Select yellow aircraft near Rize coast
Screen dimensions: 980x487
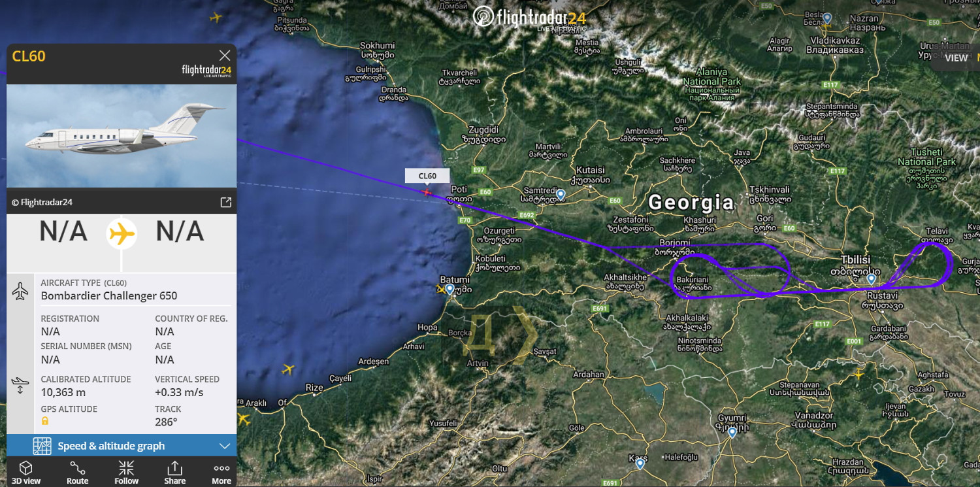[288, 369]
